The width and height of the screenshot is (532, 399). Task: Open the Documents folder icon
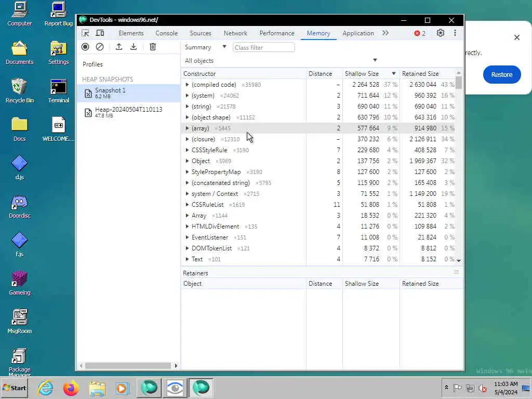click(19, 52)
